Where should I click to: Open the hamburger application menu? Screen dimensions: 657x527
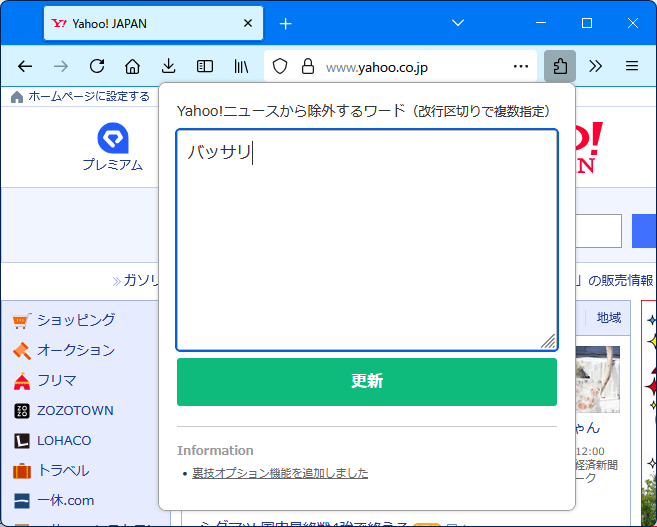(x=632, y=66)
